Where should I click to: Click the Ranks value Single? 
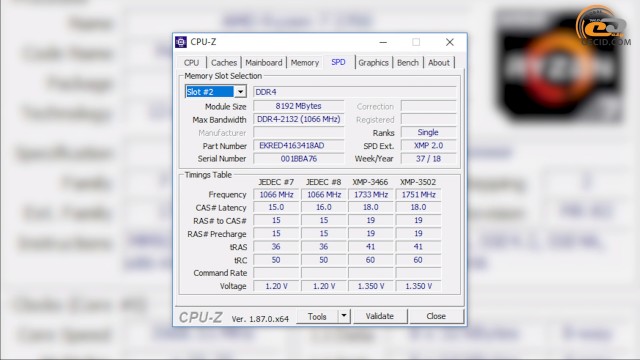point(428,132)
